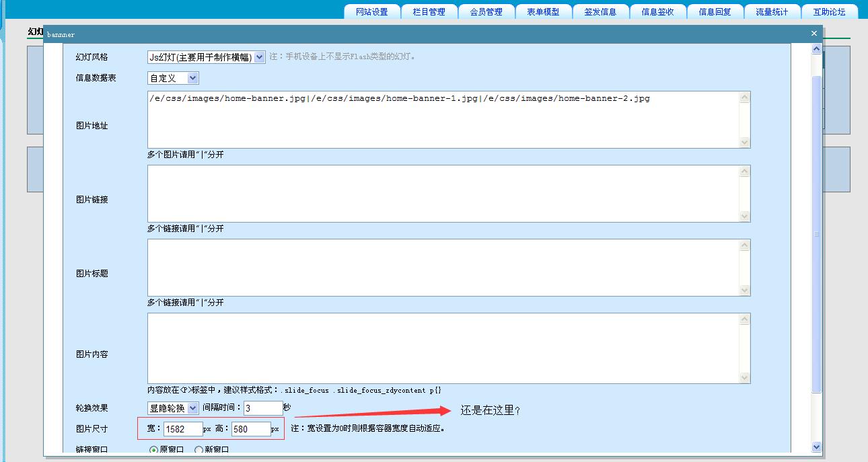Focus the 图片标题 text area

click(443, 268)
